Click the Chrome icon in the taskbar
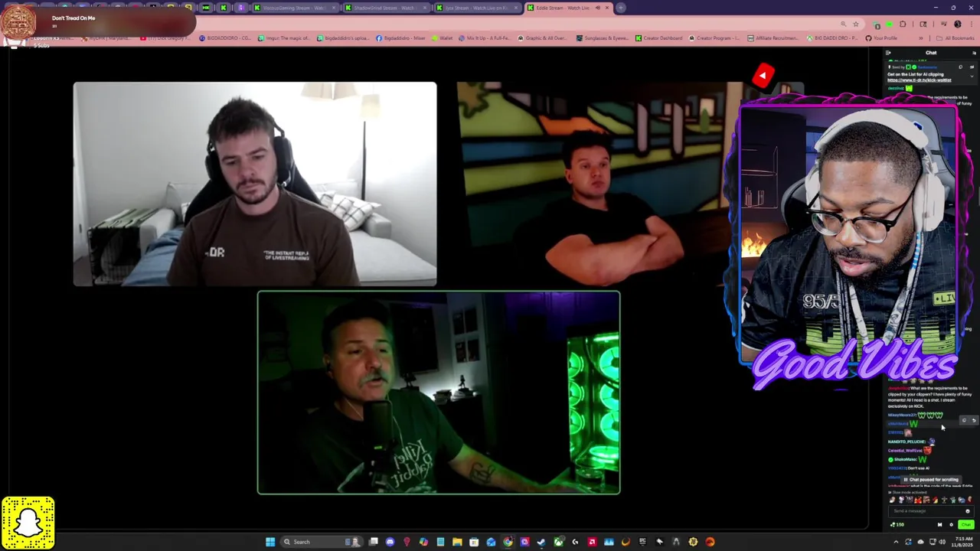The image size is (980, 551). [508, 542]
